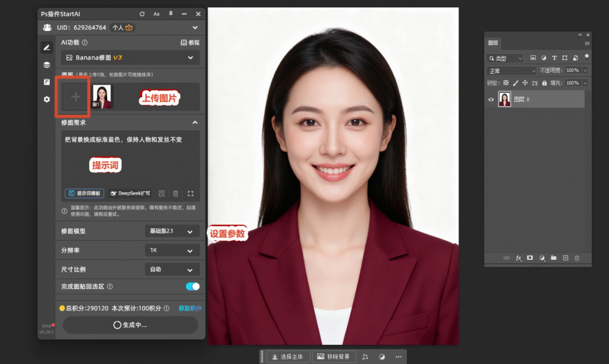Click the refresh icon in StartAI title bar

point(142,14)
